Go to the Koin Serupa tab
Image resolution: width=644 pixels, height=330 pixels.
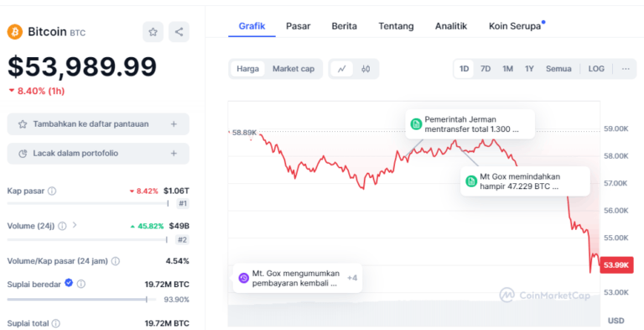515,26
